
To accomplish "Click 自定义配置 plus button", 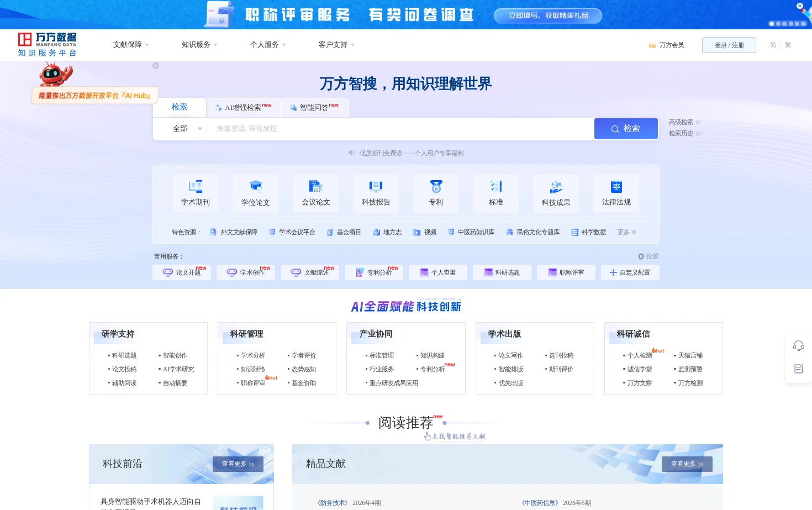I will (x=630, y=272).
